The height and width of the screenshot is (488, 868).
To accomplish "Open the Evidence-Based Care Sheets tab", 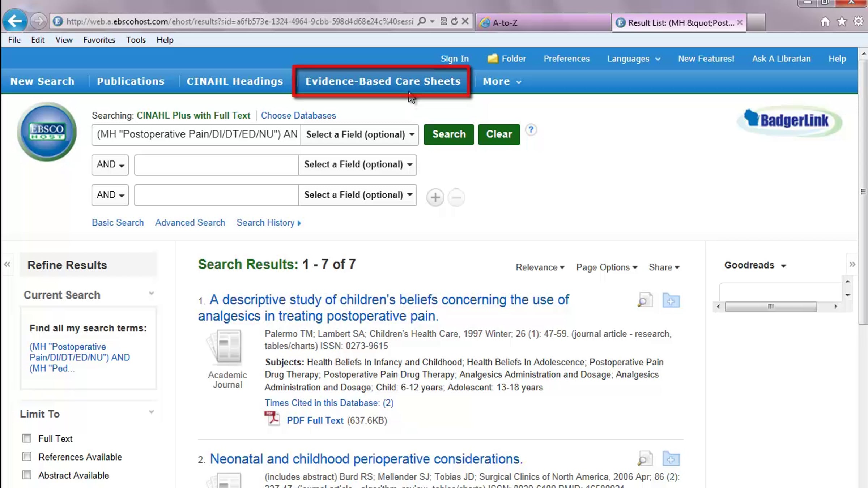I will tap(383, 81).
